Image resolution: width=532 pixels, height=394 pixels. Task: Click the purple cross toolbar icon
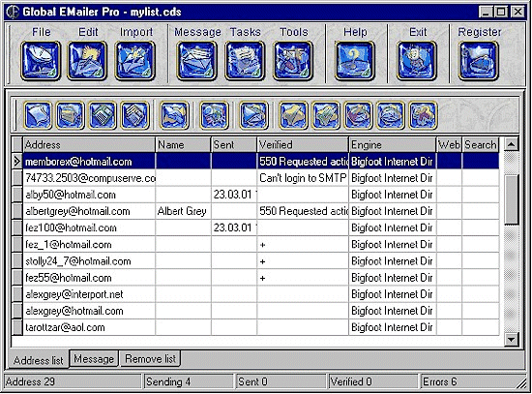click(423, 115)
